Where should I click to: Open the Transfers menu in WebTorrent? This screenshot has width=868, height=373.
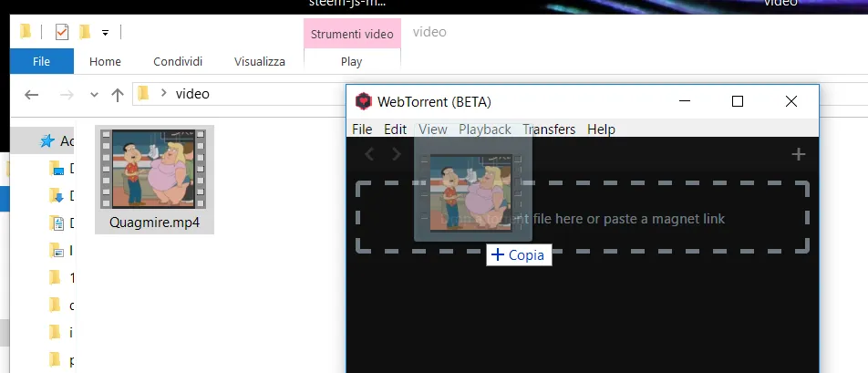pos(549,130)
